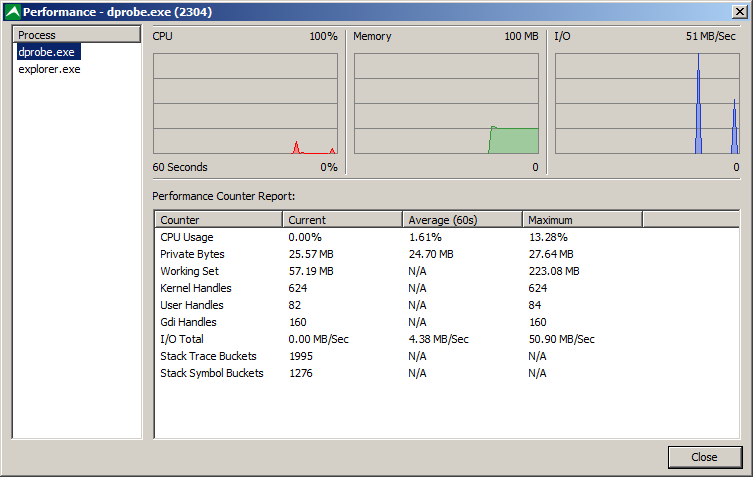Click the 24.70 MB average Private Bytes value

coord(431,254)
